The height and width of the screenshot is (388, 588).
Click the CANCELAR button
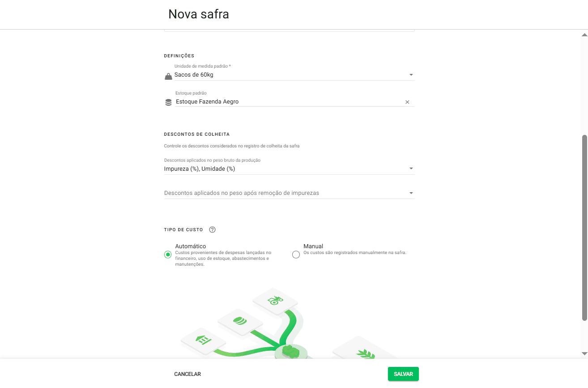coord(187,374)
